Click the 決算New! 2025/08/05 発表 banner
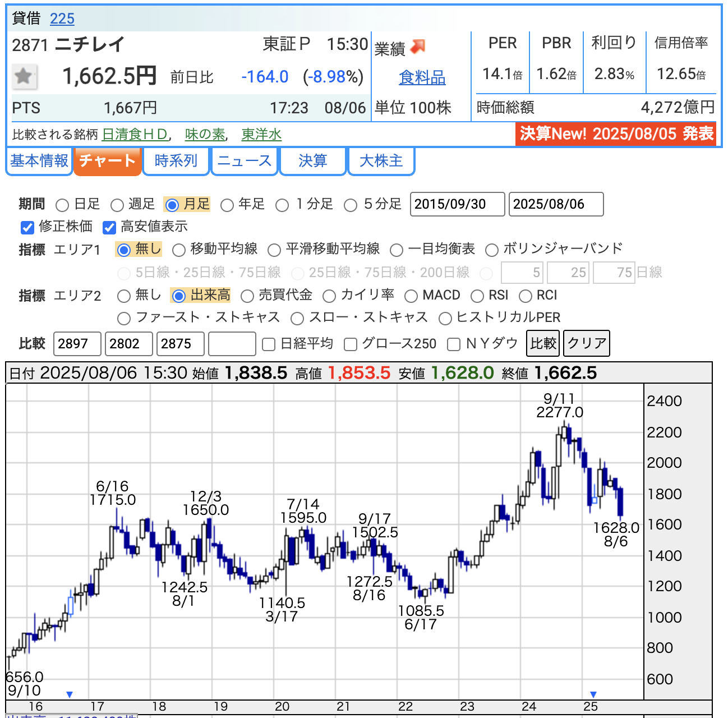Screen dimensions: 728x718 (616, 134)
